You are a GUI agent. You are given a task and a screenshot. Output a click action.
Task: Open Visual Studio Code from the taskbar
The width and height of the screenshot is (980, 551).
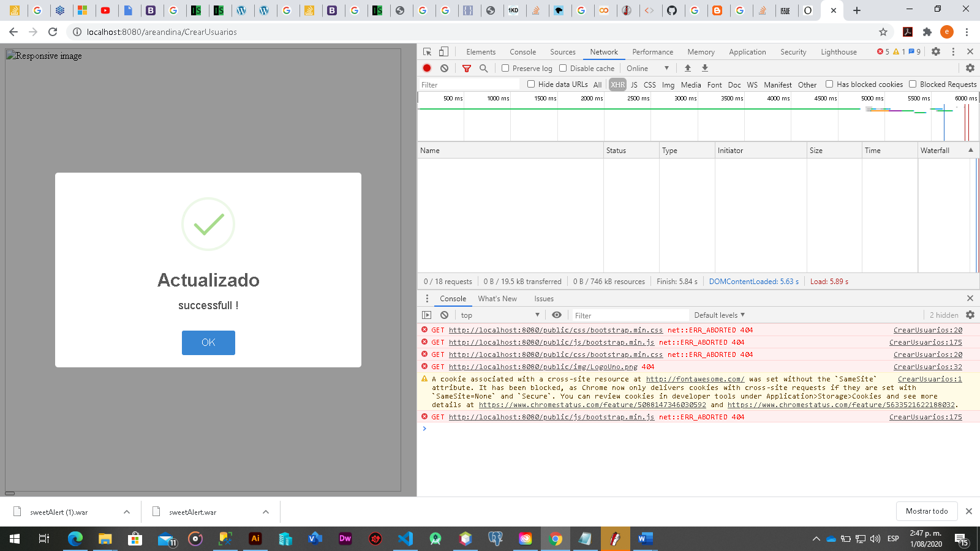405,539
